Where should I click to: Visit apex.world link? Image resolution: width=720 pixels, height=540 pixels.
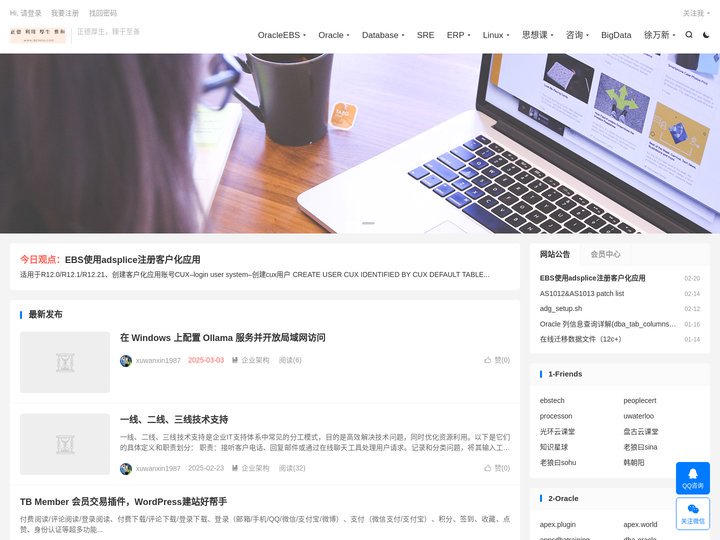[x=640, y=524]
